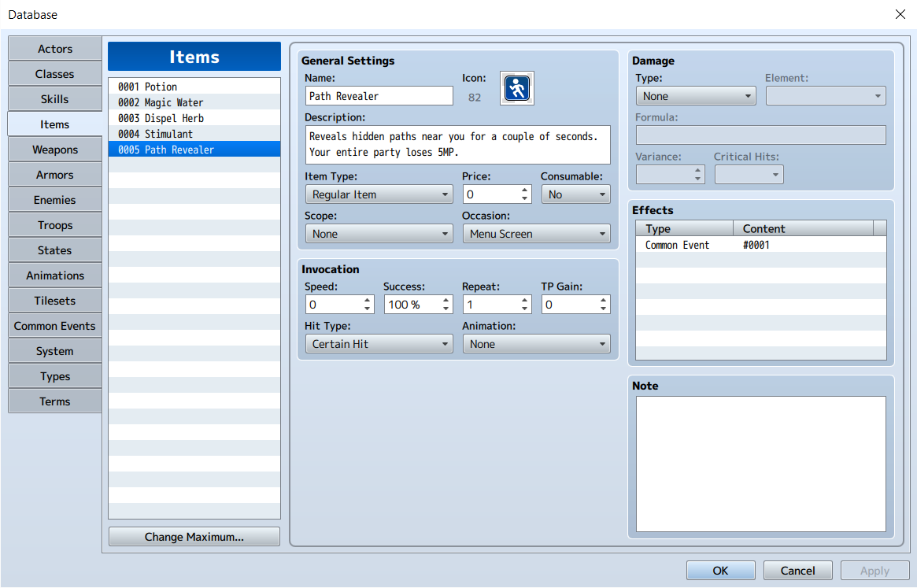The width and height of the screenshot is (917, 588).
Task: Open the Scope dropdown
Action: (x=379, y=234)
